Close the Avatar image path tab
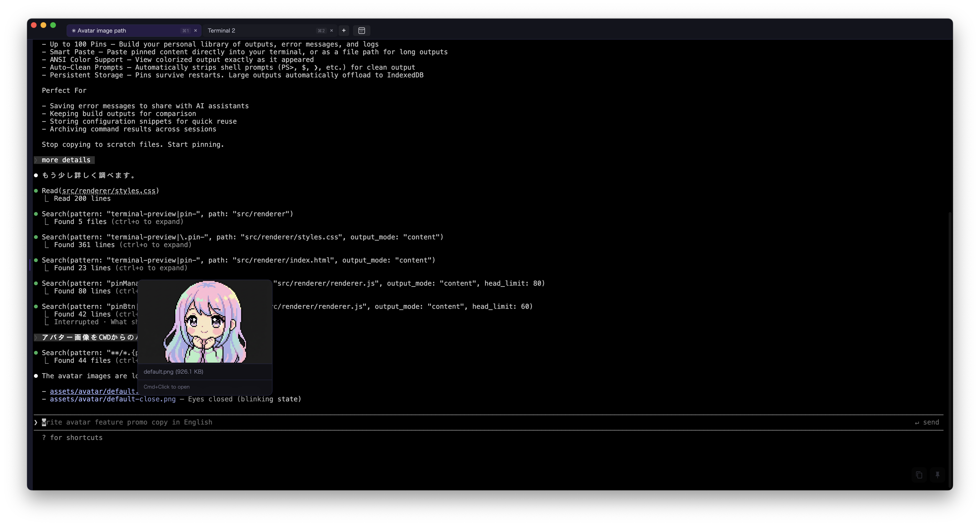 click(x=196, y=30)
